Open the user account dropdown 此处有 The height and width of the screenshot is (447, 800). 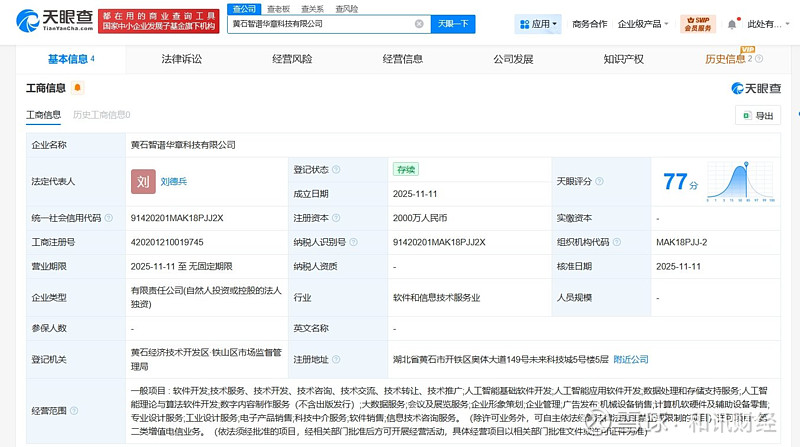tap(770, 24)
